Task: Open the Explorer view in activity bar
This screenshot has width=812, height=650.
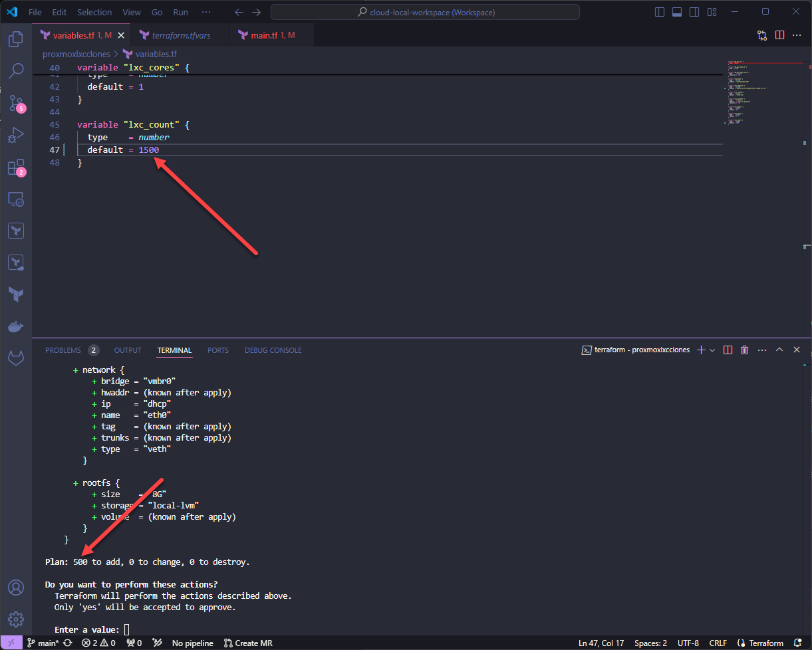Action: (x=16, y=39)
